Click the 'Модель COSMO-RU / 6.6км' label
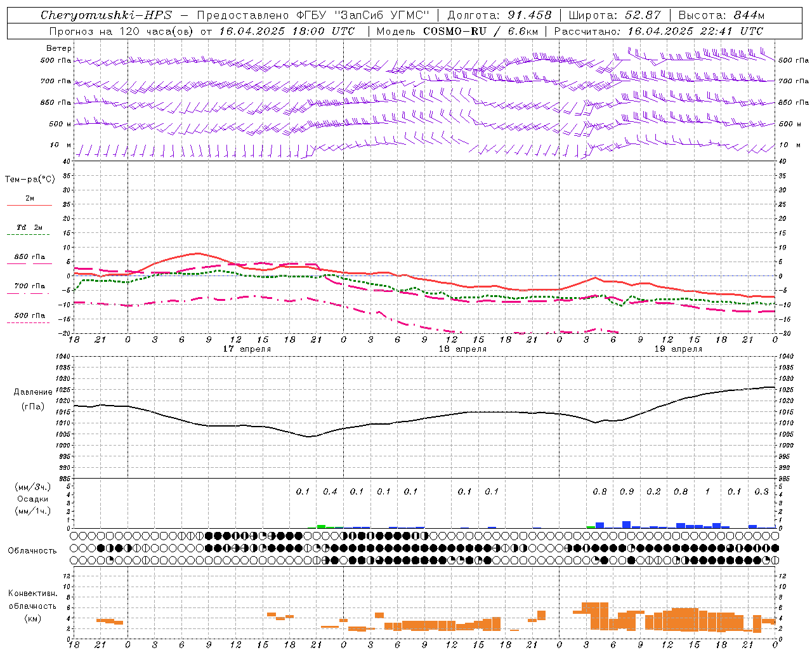Image resolution: width=812 pixels, height=650 pixels. [457, 31]
